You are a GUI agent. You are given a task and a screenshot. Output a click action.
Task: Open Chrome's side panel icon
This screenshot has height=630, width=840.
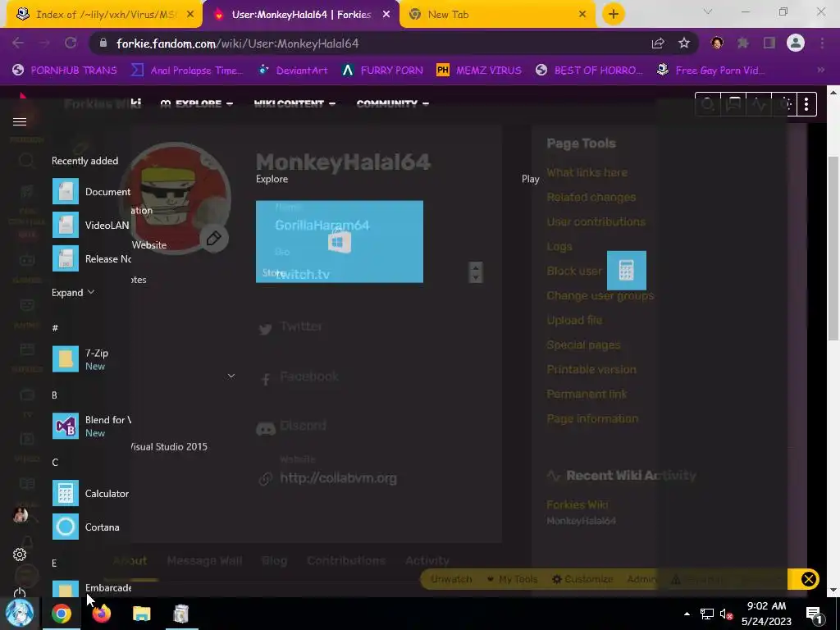[769, 43]
